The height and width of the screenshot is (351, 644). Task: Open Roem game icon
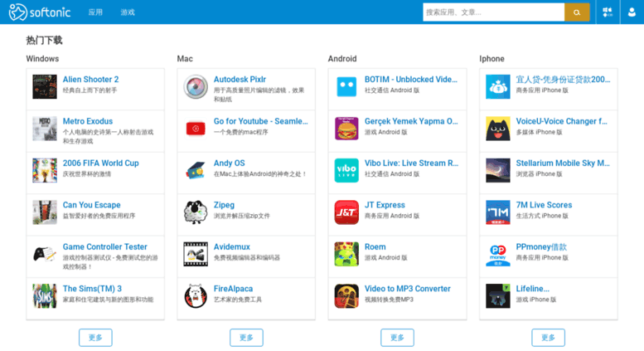tap(346, 255)
